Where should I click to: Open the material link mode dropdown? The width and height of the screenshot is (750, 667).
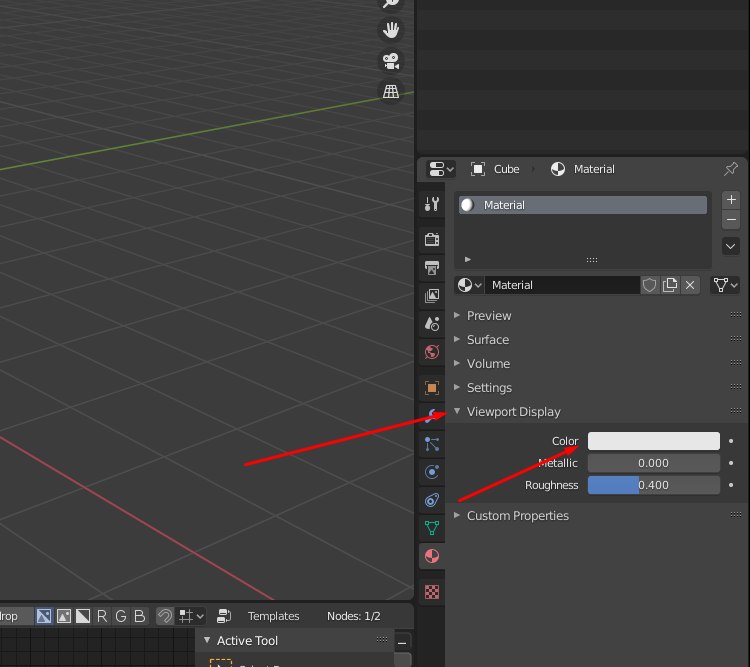(x=726, y=285)
